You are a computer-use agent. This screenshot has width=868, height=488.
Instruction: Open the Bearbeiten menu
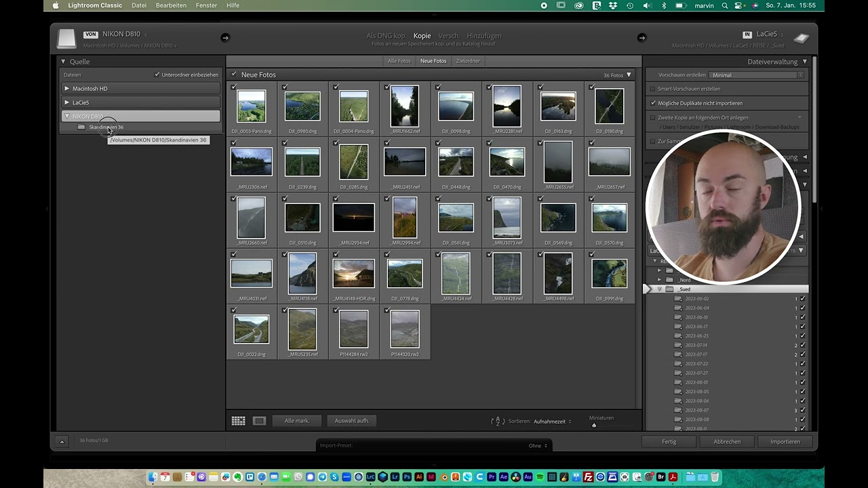click(x=171, y=5)
